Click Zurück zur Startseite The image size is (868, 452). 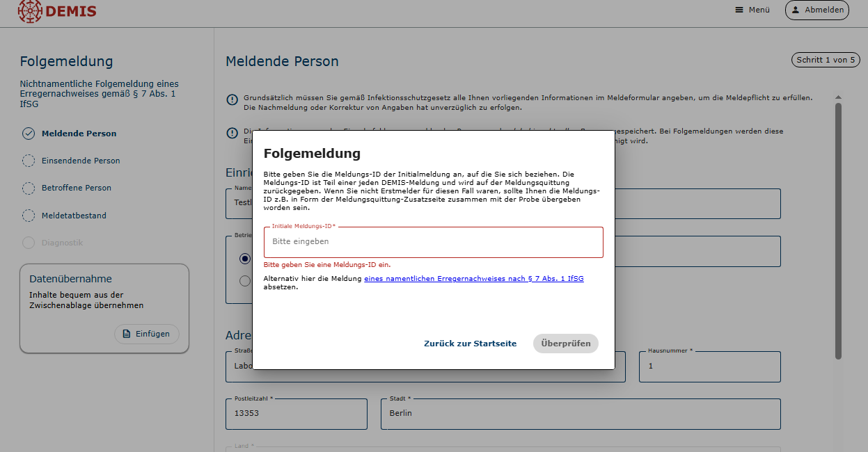coord(470,344)
